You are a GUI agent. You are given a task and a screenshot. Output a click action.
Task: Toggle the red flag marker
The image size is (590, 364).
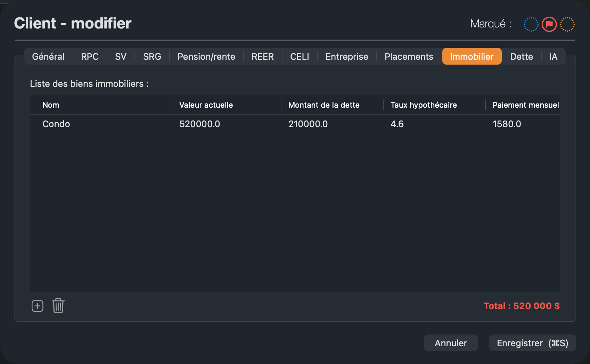549,24
